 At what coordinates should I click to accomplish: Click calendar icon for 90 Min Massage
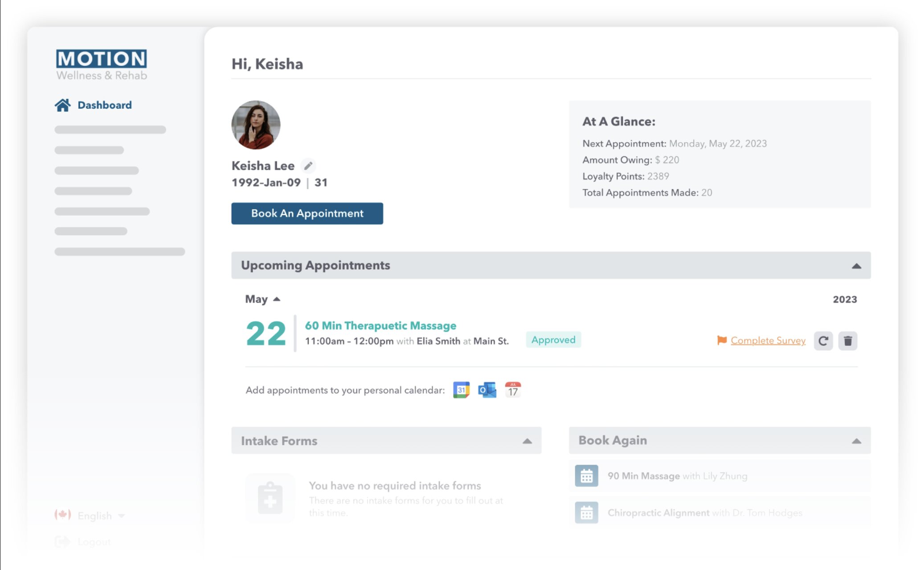[x=586, y=476]
